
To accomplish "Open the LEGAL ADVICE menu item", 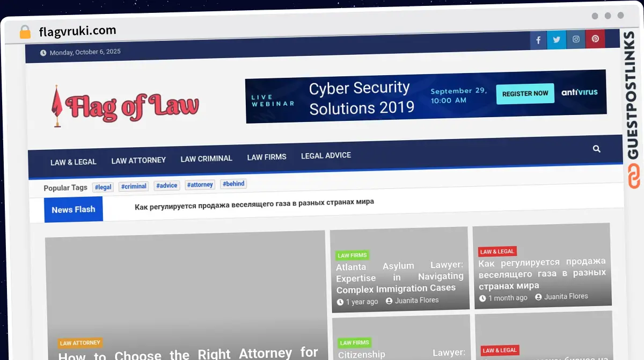I will point(326,155).
